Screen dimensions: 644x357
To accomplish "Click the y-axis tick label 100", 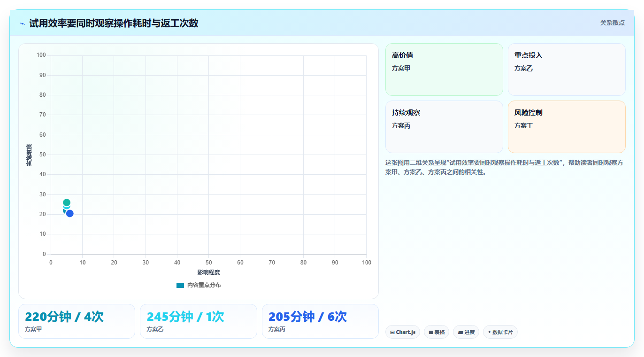I will click(41, 55).
